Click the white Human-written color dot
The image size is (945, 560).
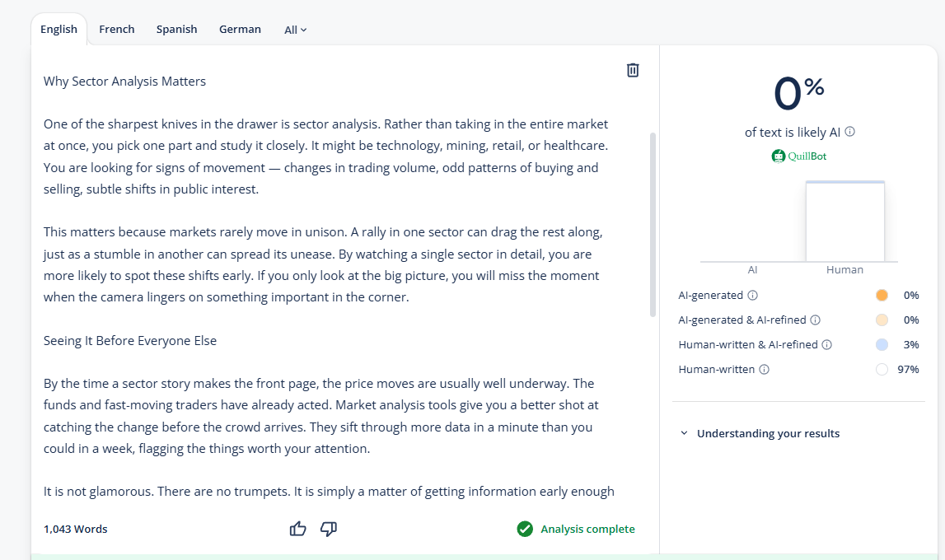click(x=882, y=369)
